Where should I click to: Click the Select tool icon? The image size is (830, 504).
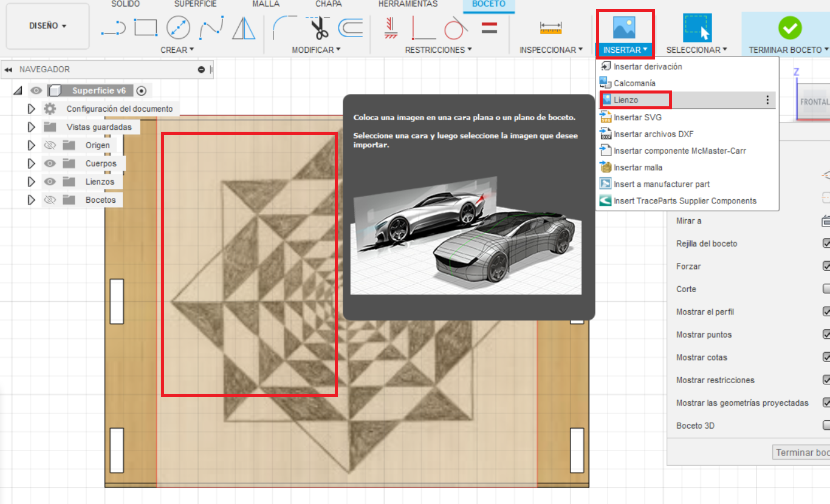coord(697,27)
